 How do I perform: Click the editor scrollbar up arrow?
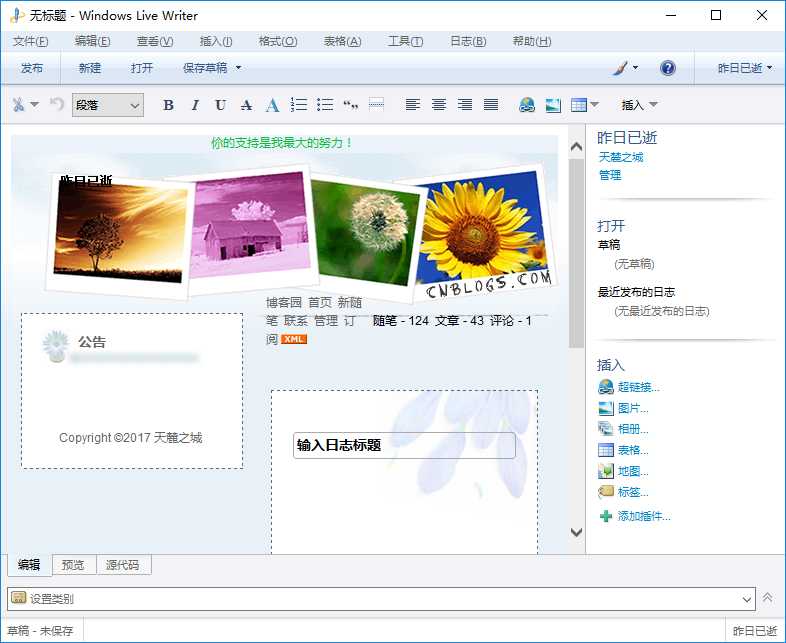click(576, 147)
